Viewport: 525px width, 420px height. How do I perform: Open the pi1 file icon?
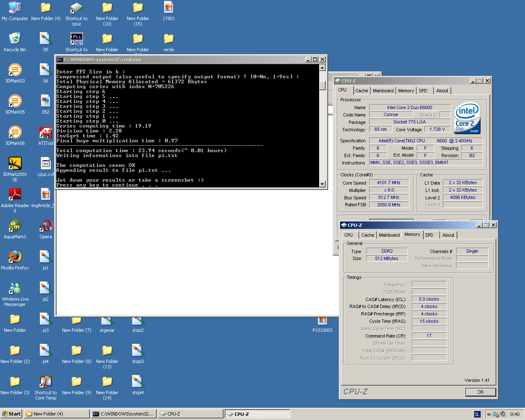[46, 260]
